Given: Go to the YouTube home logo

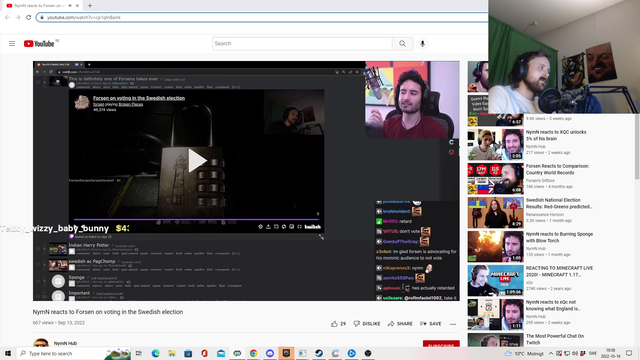Looking at the screenshot, I should 39,44.
